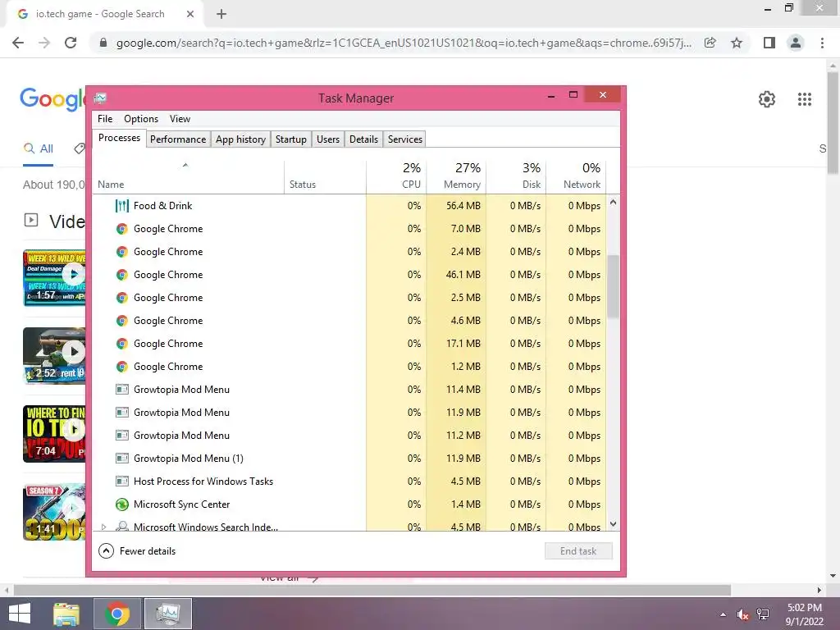The image size is (840, 630).
Task: Play the 2:52 video thumbnail
Action: pos(54,356)
